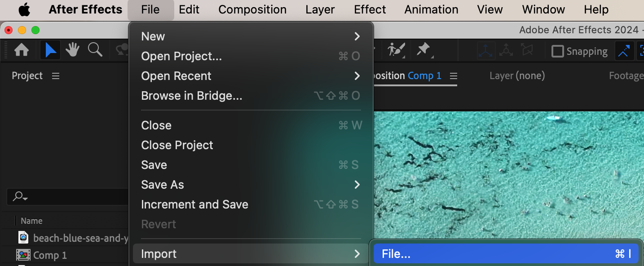The width and height of the screenshot is (644, 266).
Task: Click the Home icon in the toolbar
Action: pos(22,50)
